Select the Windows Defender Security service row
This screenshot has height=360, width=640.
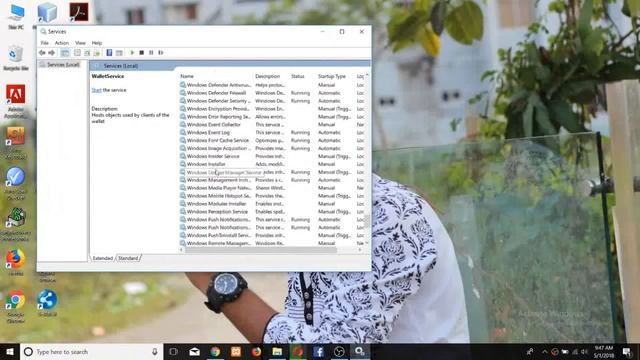(x=271, y=101)
